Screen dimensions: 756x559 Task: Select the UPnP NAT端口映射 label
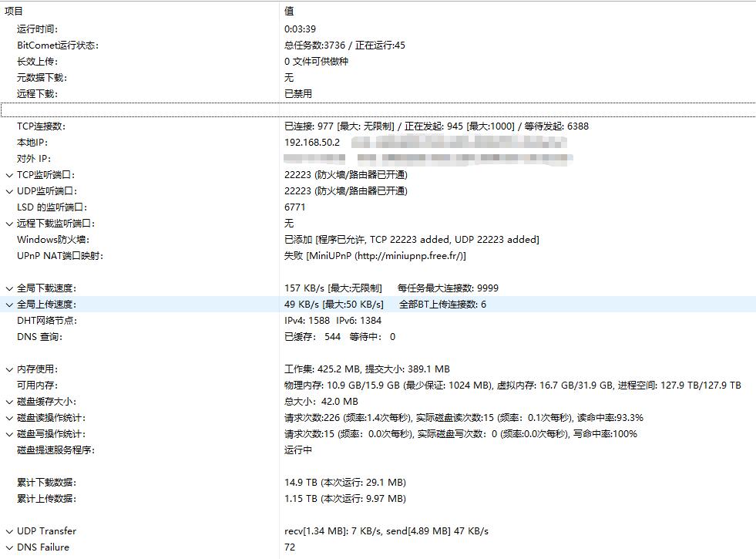[60, 256]
